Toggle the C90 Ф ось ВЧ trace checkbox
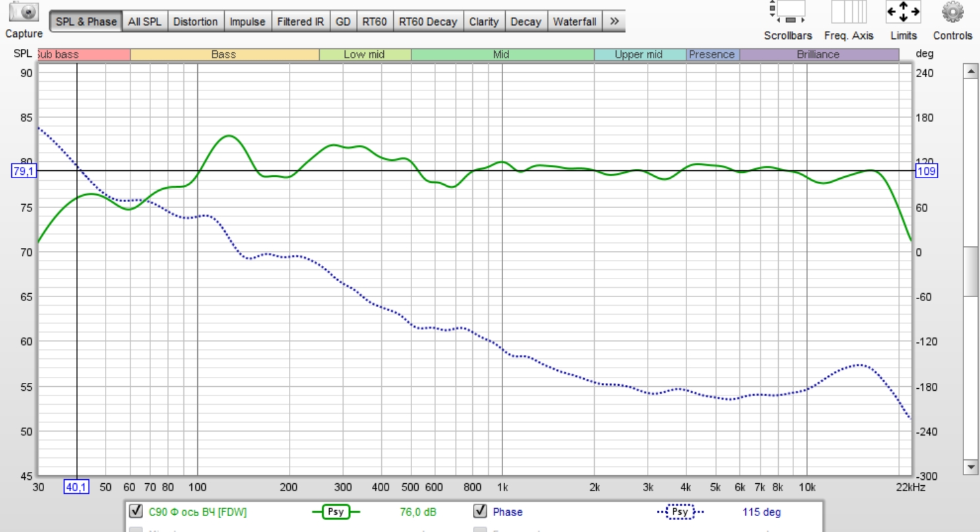This screenshot has height=532, width=980. point(137,512)
